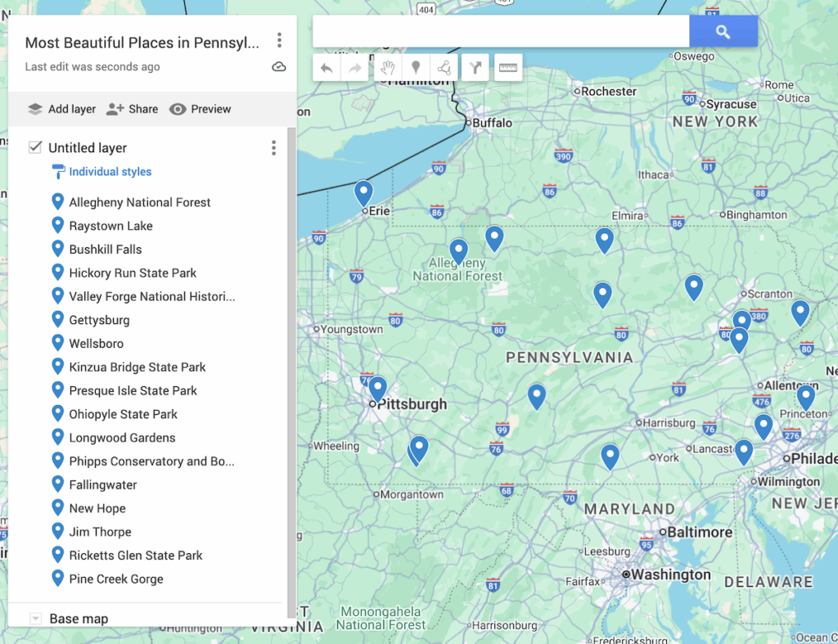This screenshot has height=644, width=838.
Task: Select Valley Forge National Histori... entry
Action: pyautogui.click(x=151, y=296)
